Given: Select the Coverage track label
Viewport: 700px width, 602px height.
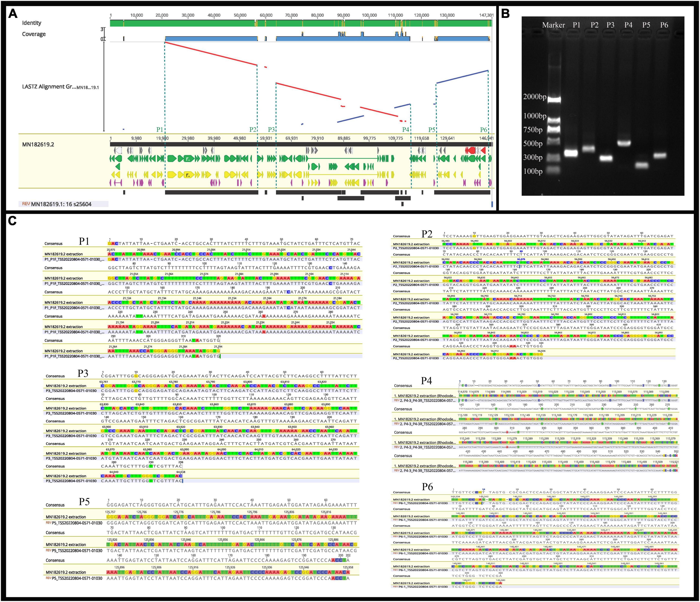Looking at the screenshot, I should pos(34,34).
